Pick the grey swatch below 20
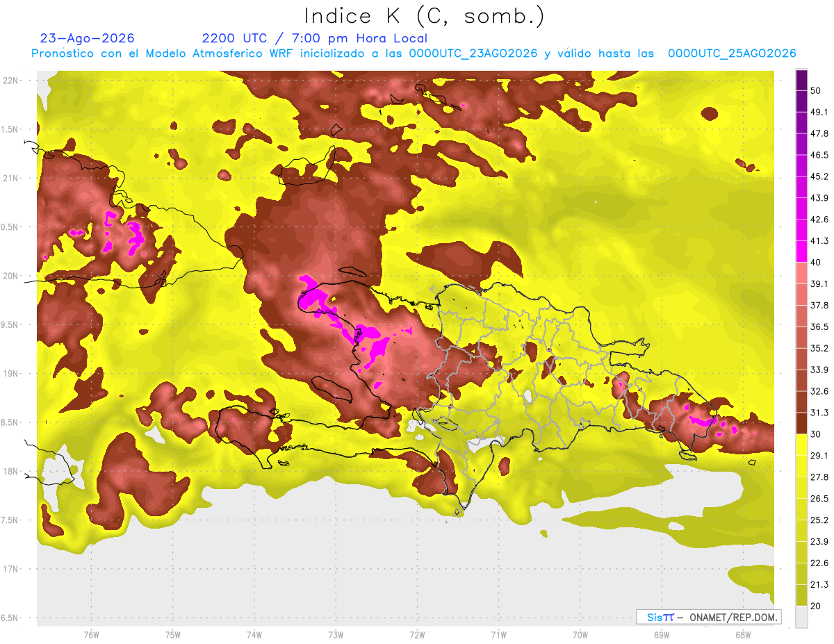This screenshot has width=834, height=644. click(x=801, y=617)
